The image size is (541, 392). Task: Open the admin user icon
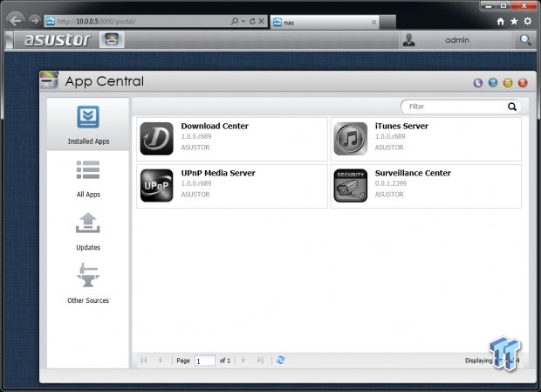409,40
